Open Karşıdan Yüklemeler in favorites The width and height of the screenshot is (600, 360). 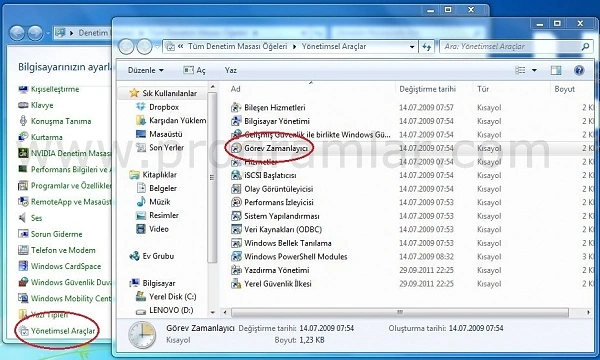click(171, 121)
